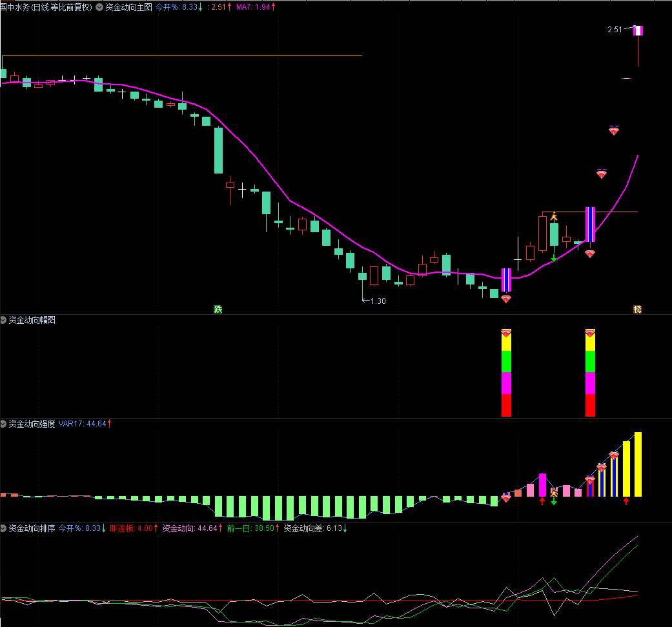Click the brown 榜 badge at bottom right
This screenshot has height=627, width=672.
pos(637,310)
